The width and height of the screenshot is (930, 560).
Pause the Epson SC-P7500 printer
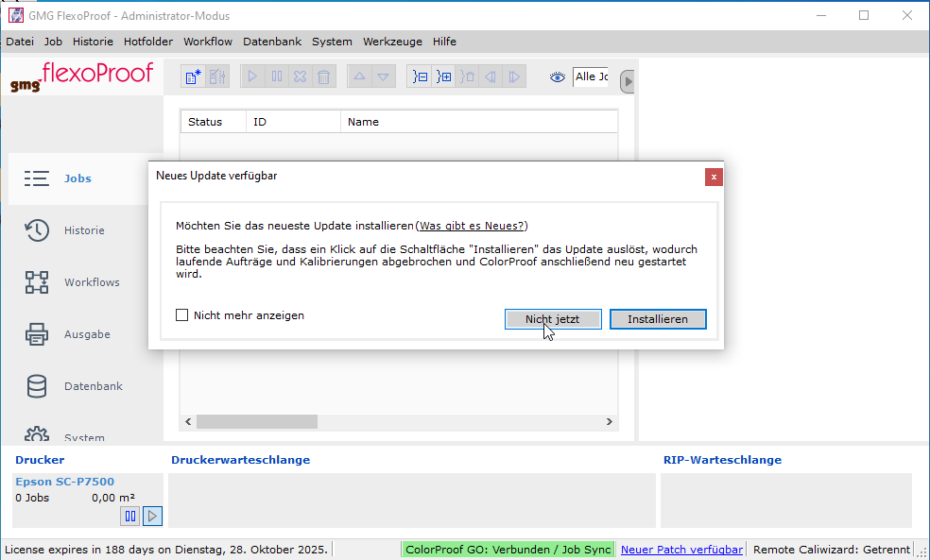(129, 517)
